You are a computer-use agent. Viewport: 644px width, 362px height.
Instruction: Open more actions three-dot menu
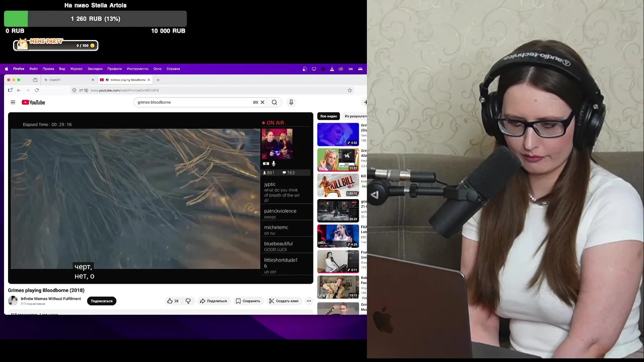(x=309, y=301)
